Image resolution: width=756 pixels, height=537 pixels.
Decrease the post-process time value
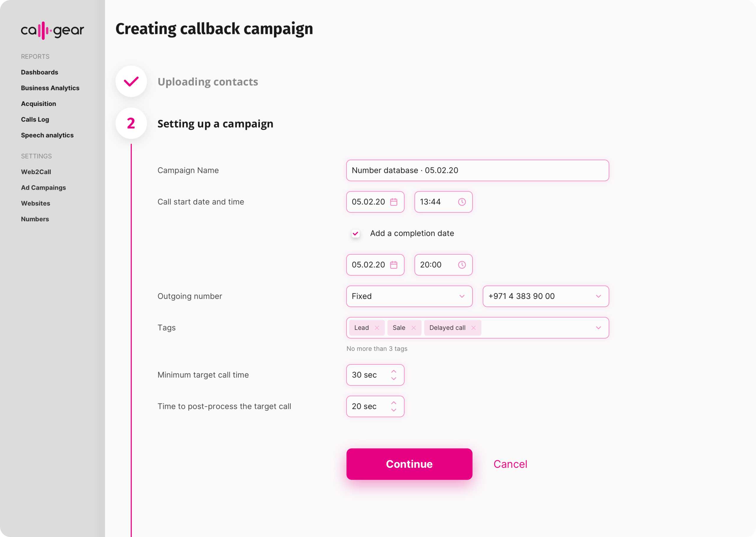coord(394,410)
